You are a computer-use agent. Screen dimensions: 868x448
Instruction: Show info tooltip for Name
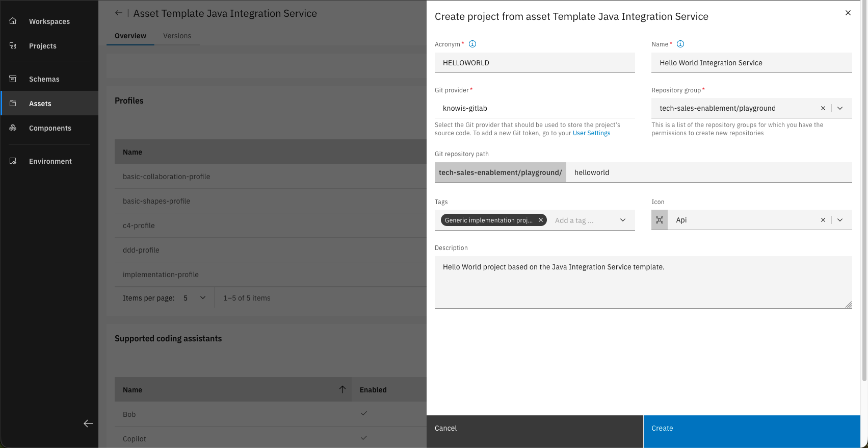point(680,44)
